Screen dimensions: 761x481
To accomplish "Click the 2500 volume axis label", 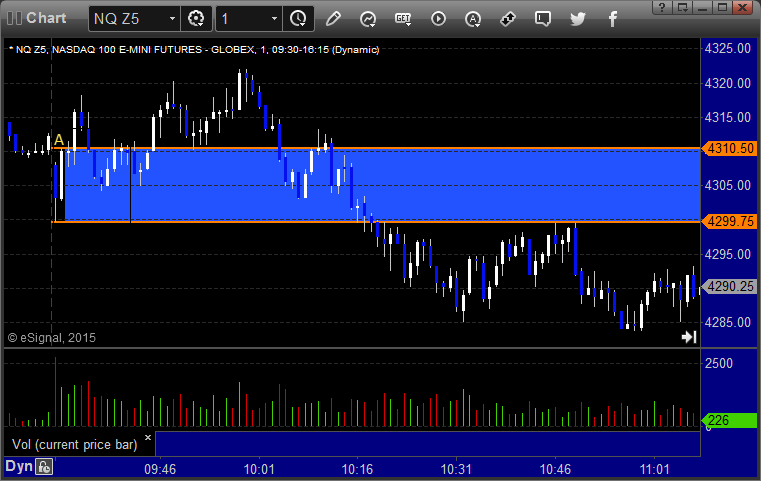I will (719, 363).
